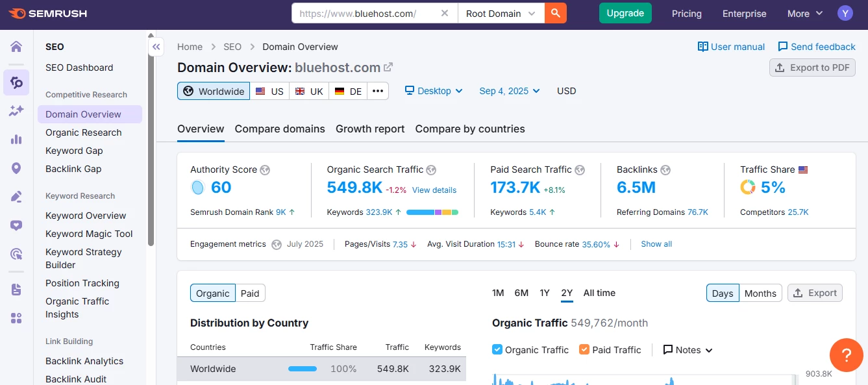The image size is (868, 385).
Task: Open the orange help question button
Action: [x=846, y=355]
